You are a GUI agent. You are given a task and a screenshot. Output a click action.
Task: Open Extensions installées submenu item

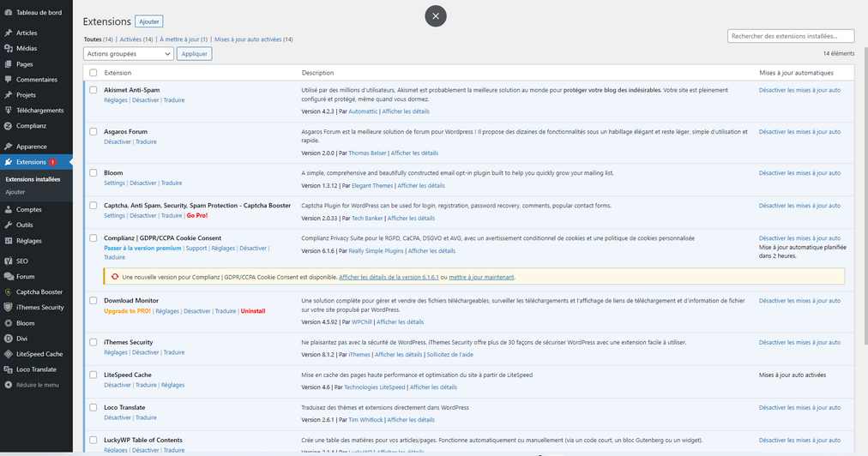33,179
